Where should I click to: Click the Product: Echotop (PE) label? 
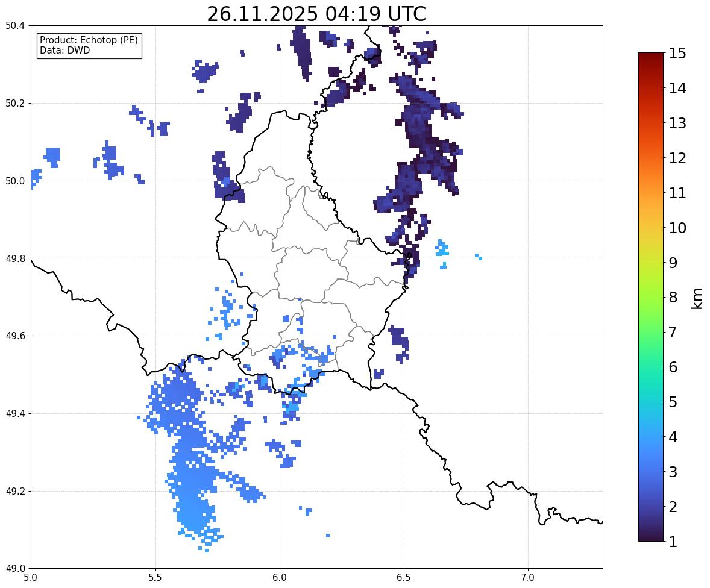point(89,40)
